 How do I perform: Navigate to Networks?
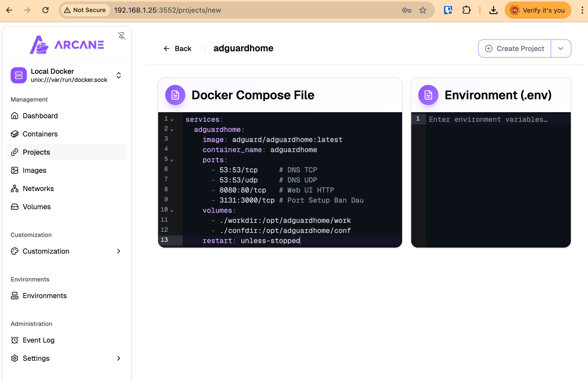38,188
